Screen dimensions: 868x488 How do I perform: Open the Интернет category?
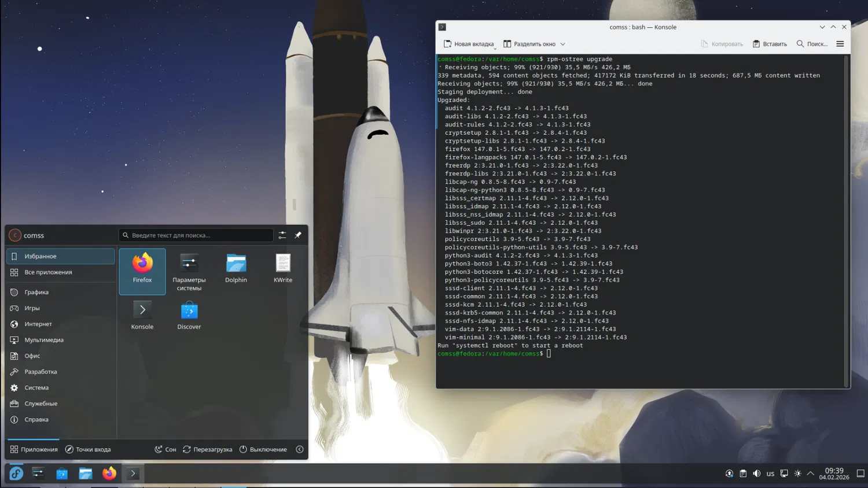pos(61,324)
